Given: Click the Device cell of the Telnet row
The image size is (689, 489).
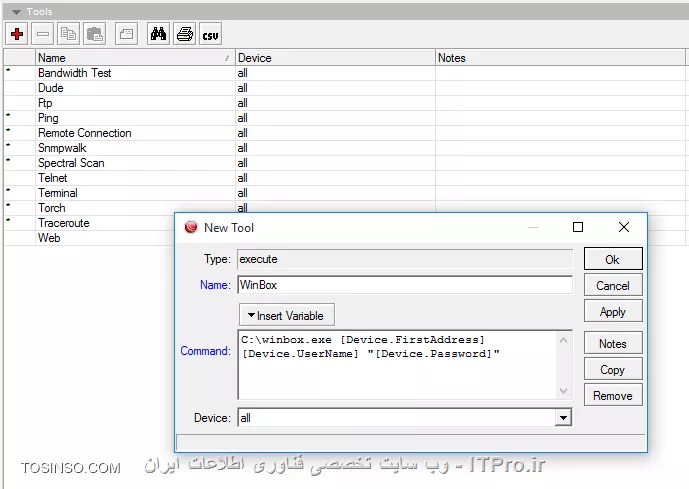Looking at the screenshot, I should [335, 177].
